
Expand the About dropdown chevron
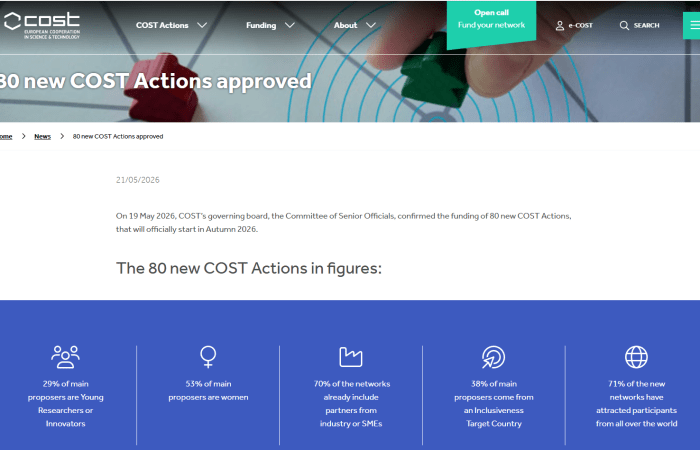point(371,25)
